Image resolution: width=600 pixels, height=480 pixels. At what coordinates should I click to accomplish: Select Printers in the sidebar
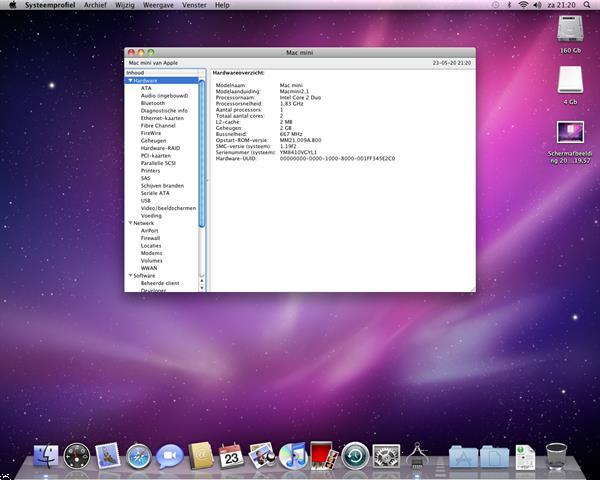pos(150,170)
